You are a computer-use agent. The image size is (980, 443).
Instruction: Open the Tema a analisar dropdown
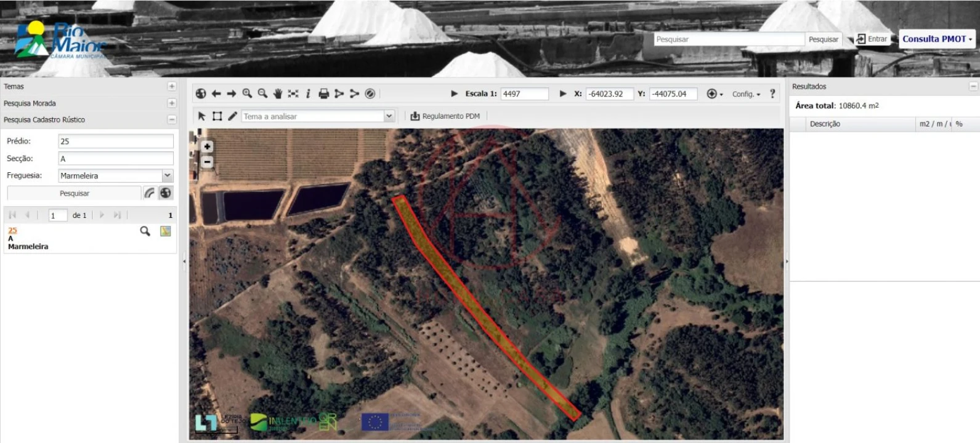tap(389, 116)
